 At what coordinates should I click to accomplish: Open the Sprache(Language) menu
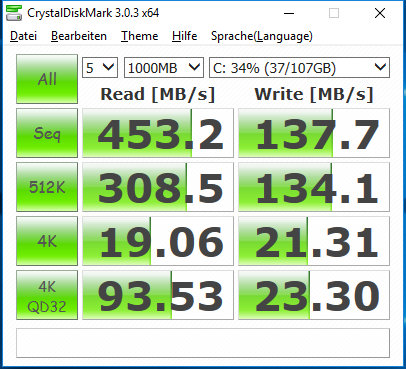click(x=262, y=36)
